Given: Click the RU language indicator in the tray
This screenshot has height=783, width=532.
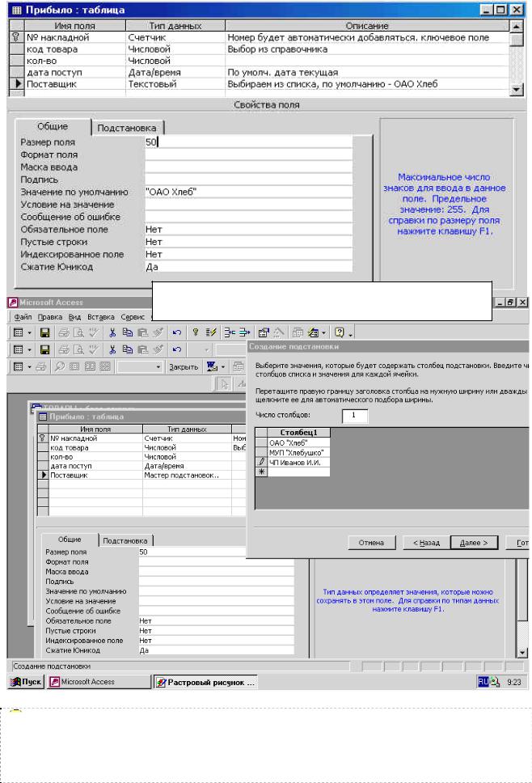Looking at the screenshot, I should coord(483,682).
